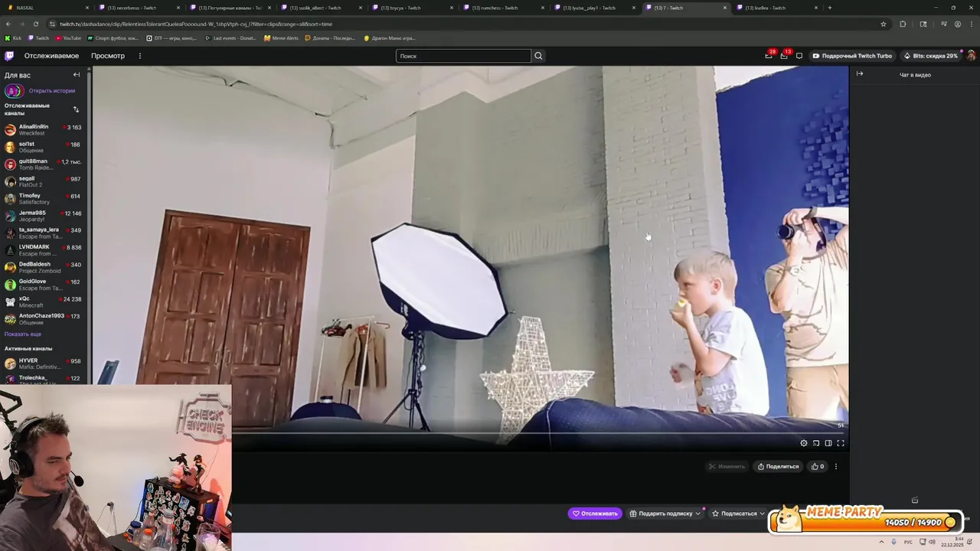This screenshot has width=980, height=551.
Task: Open the video player settings gear
Action: coord(803,443)
